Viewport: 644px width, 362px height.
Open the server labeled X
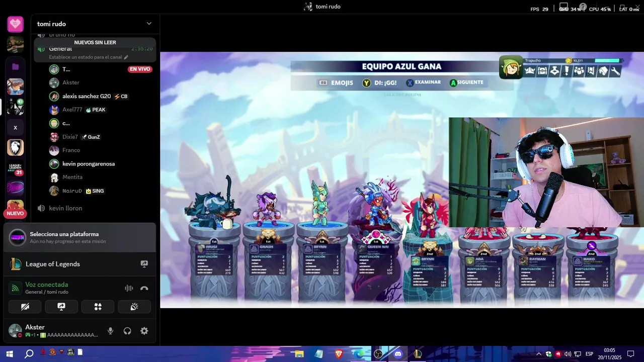(x=15, y=128)
